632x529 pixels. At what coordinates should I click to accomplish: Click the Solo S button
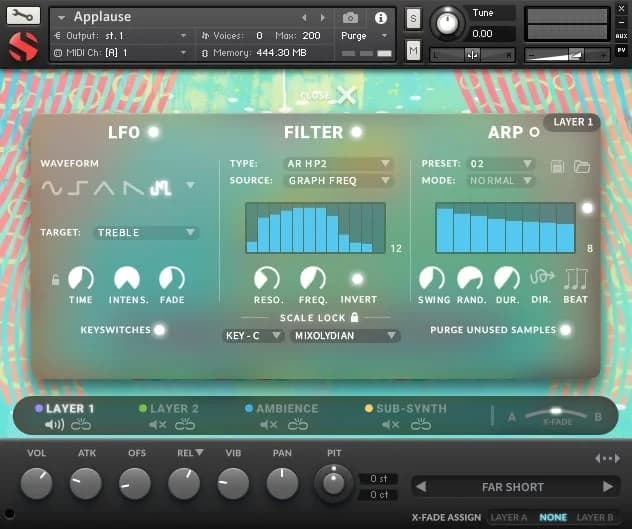click(413, 18)
